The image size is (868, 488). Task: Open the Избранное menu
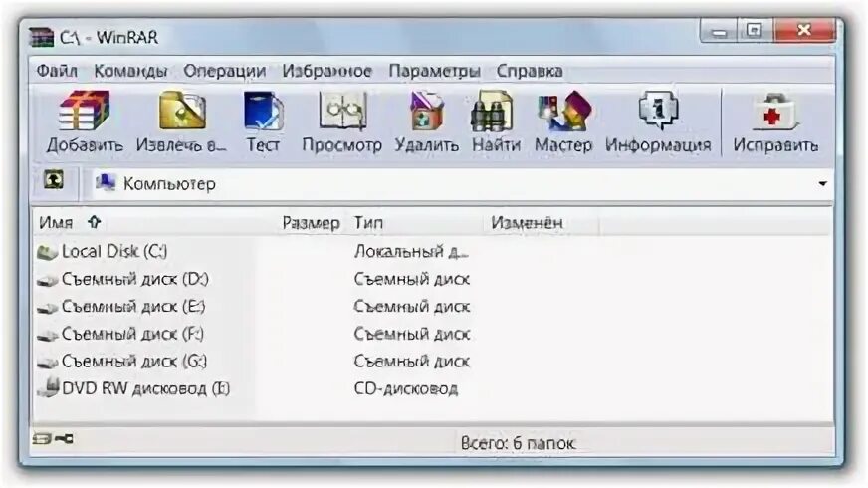pos(327,71)
